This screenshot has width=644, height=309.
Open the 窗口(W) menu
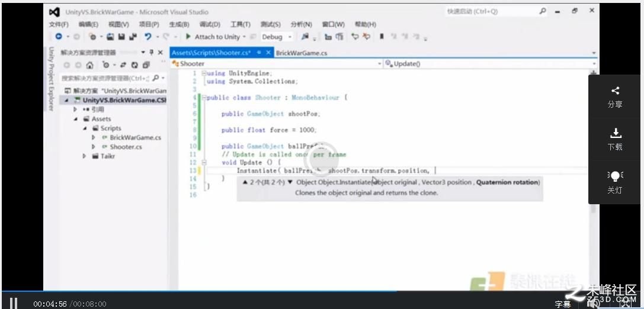click(x=333, y=25)
